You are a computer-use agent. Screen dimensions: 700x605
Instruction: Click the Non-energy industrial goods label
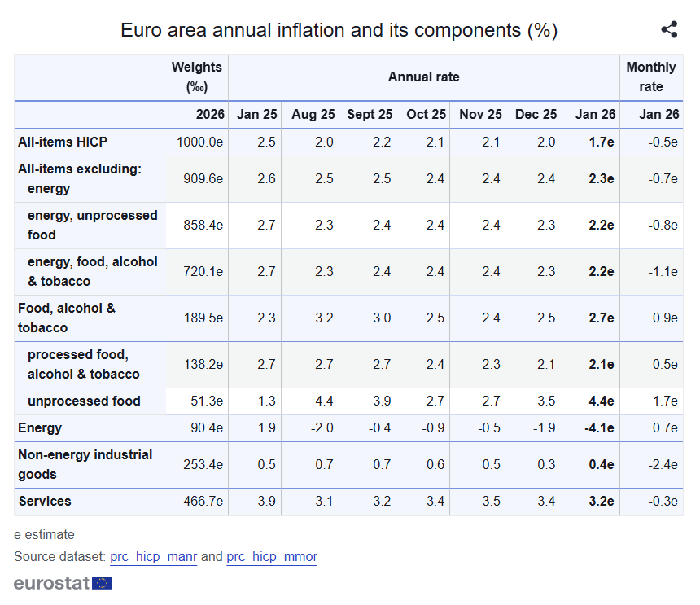point(85,464)
